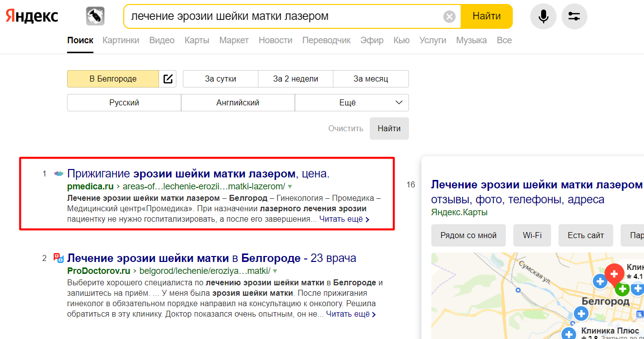Expand the pmedica.ru URL arrow menu

pyautogui.click(x=290, y=187)
